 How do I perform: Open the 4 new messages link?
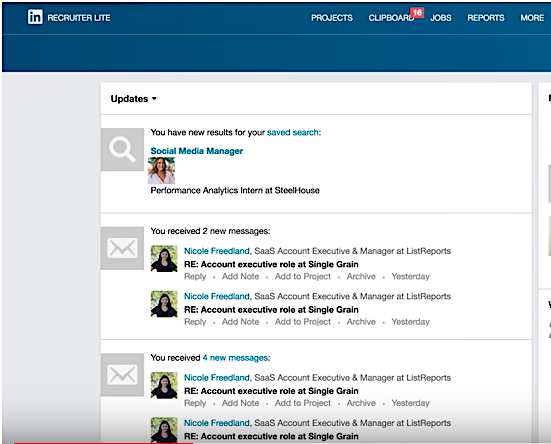235,358
